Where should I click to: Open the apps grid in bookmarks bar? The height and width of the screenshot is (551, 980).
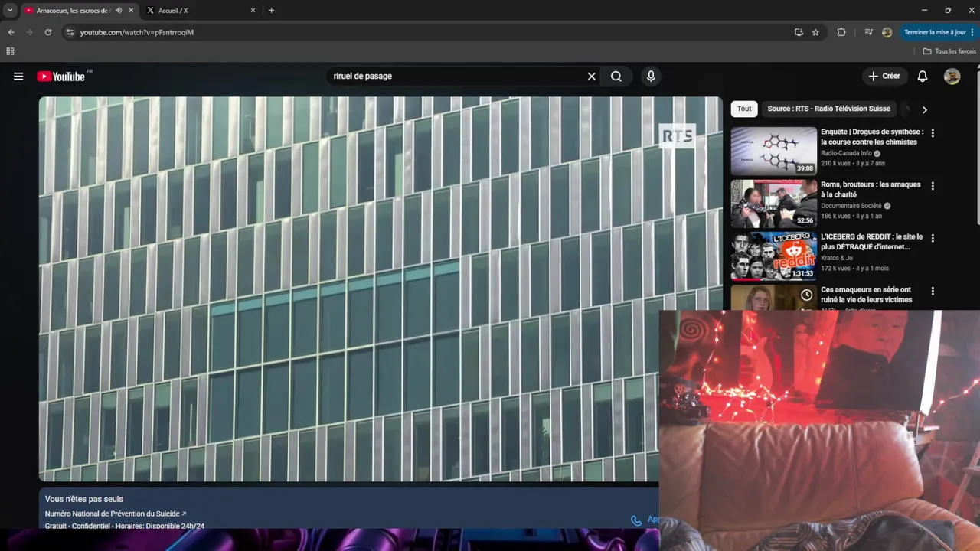pos(10,51)
